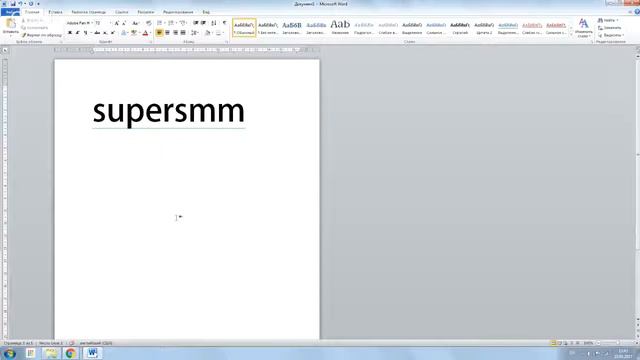Apply bulleted list
This screenshot has height=360, width=640.
(x=160, y=23)
